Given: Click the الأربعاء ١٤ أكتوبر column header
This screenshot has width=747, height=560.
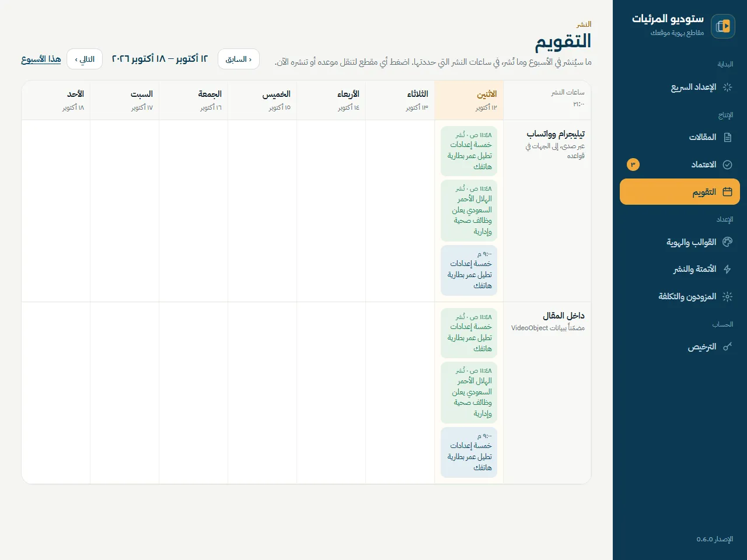Looking at the screenshot, I should [331, 100].
